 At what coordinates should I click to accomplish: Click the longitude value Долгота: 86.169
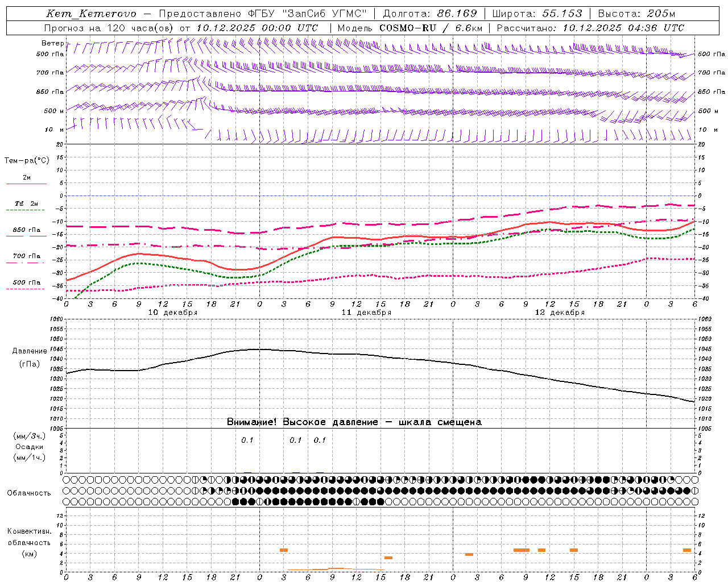coord(430,14)
